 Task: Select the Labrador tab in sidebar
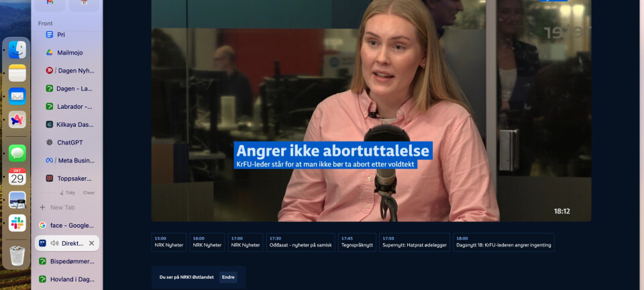click(67, 106)
